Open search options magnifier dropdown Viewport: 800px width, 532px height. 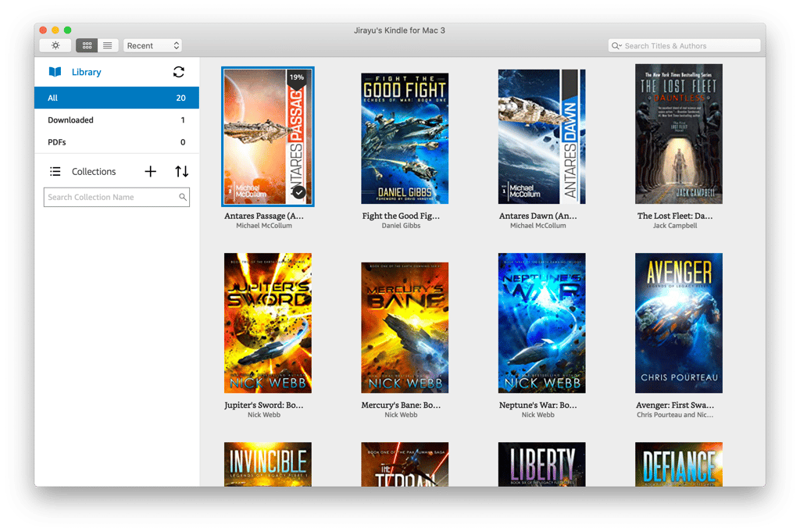[x=617, y=46]
